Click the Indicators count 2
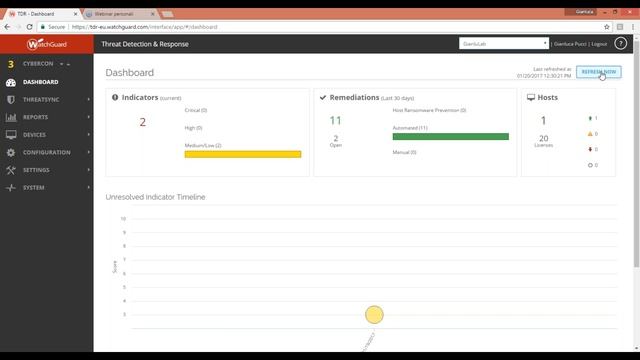Screen dimensions: 640x360 pyautogui.click(x=142, y=122)
